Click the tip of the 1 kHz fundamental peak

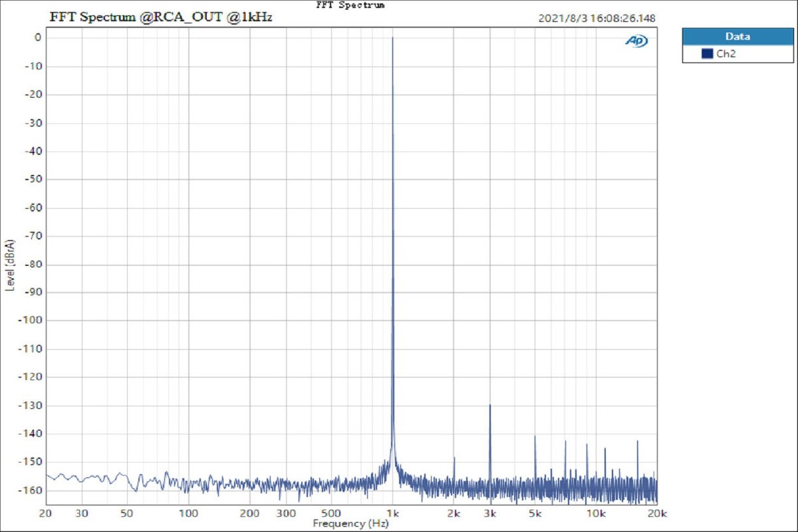(392, 38)
